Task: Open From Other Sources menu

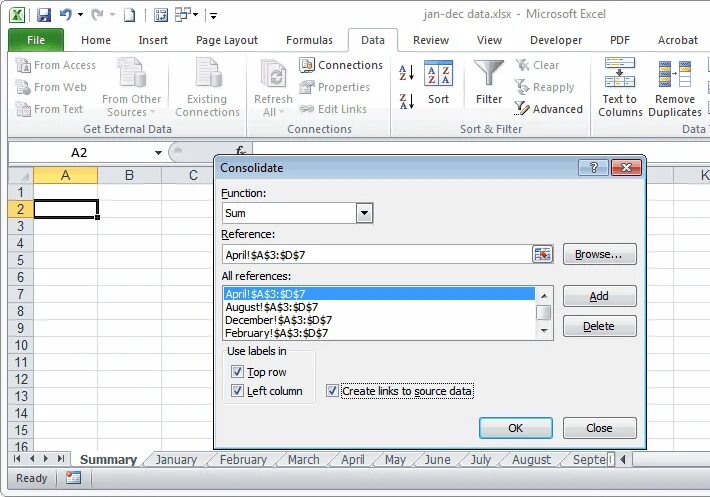Action: (131, 87)
